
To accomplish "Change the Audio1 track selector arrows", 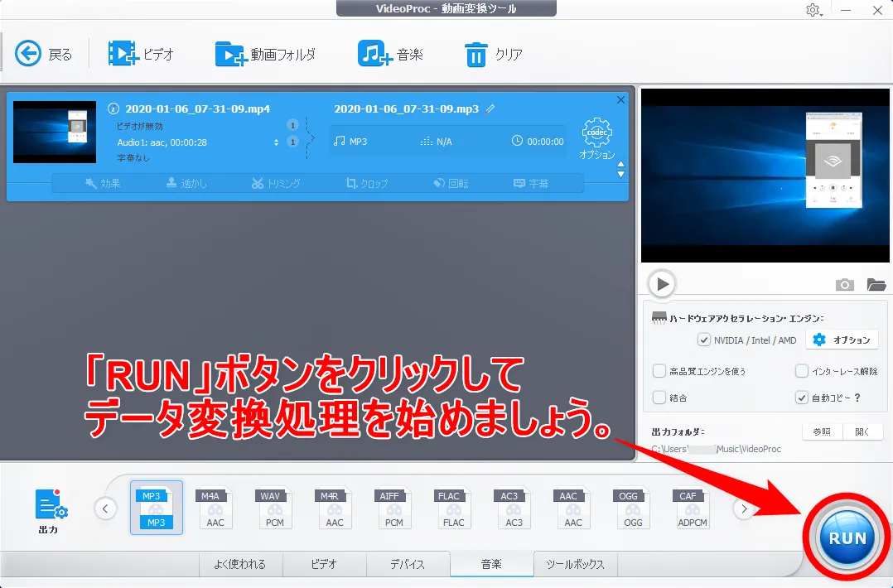I will [276, 142].
